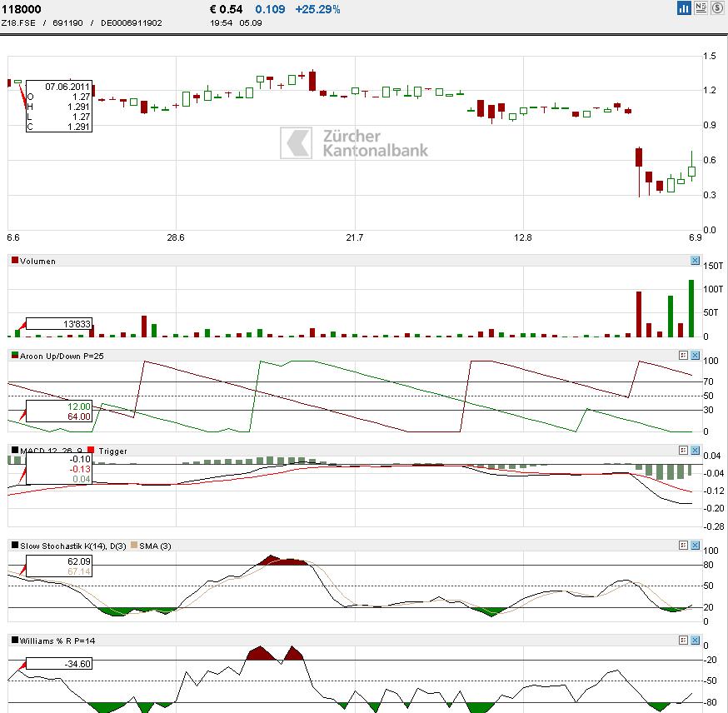Click the Volumen red legend square
This screenshot has width=728, height=713.
pos(15,260)
